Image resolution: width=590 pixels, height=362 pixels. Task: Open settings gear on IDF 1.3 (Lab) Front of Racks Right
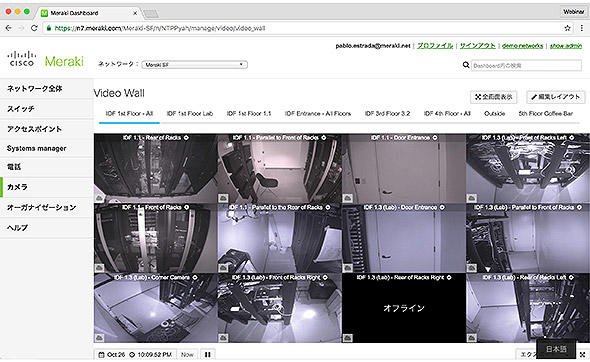pyautogui.click(x=325, y=277)
